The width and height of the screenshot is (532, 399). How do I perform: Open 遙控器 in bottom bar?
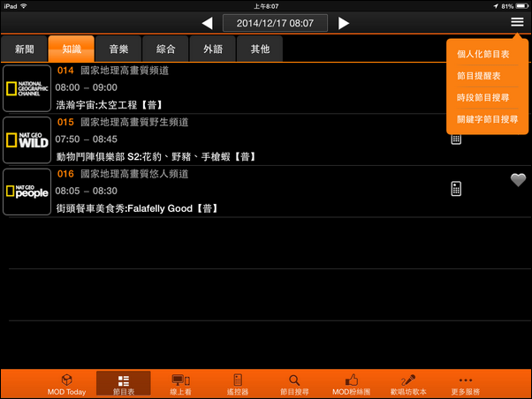pyautogui.click(x=238, y=384)
